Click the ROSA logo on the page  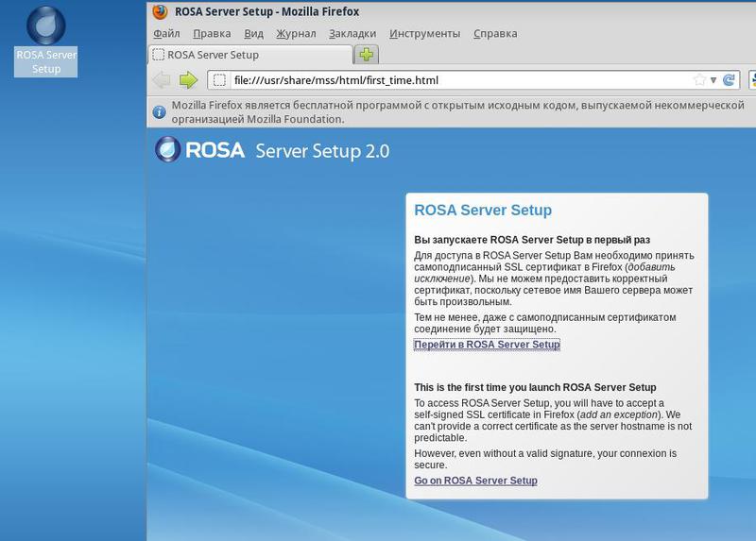coord(199,149)
